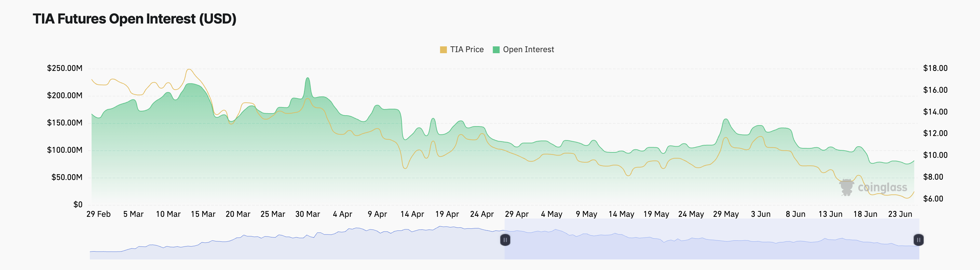980x270 pixels.
Task: Click the $250.00M left axis label
Action: click(65, 69)
